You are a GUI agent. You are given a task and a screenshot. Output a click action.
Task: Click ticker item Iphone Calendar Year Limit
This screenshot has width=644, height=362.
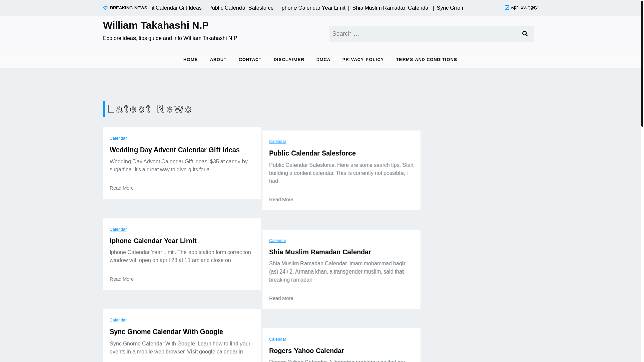click(313, 8)
